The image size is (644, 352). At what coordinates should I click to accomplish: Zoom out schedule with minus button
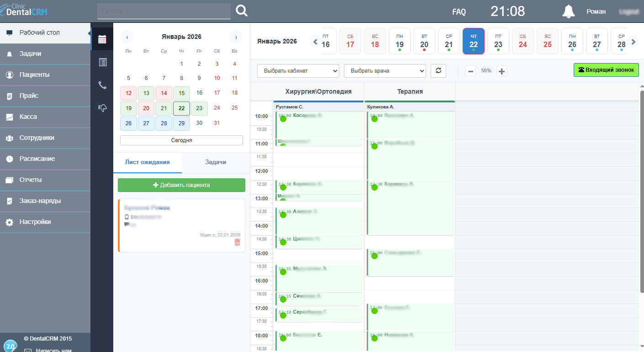[470, 71]
